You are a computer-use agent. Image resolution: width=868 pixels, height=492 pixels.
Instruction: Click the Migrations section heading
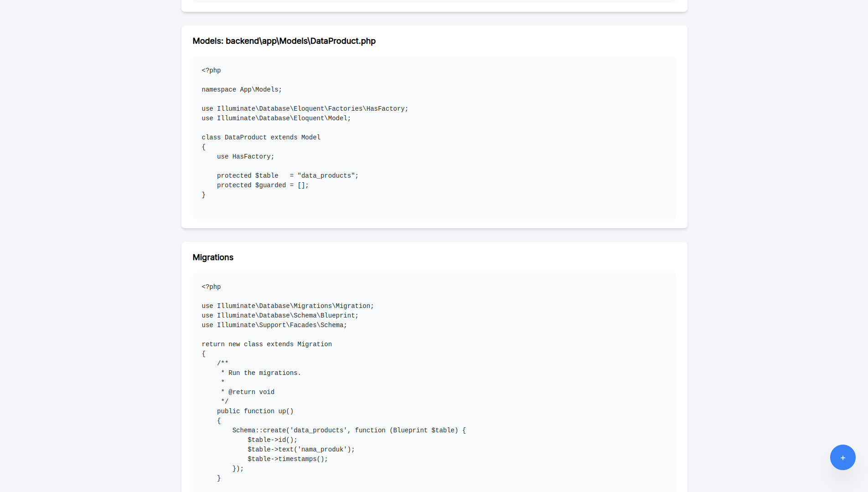pos(213,257)
